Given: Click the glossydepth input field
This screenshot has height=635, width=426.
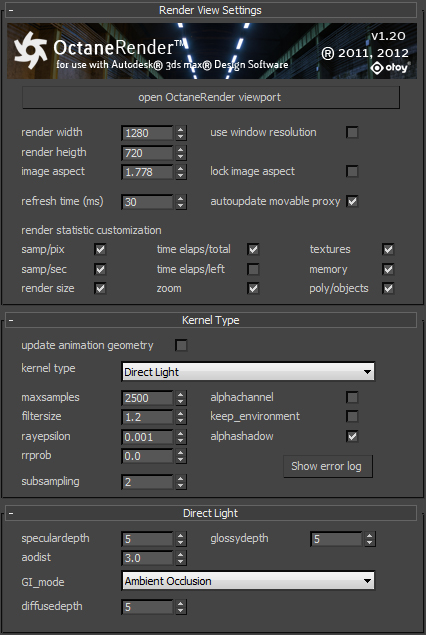Looking at the screenshot, I should click(337, 539).
